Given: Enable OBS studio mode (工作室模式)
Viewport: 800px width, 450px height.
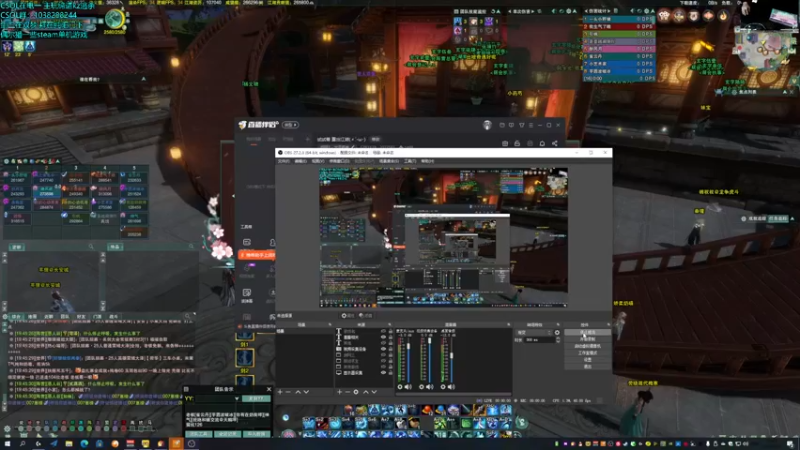Looking at the screenshot, I should coord(587,353).
